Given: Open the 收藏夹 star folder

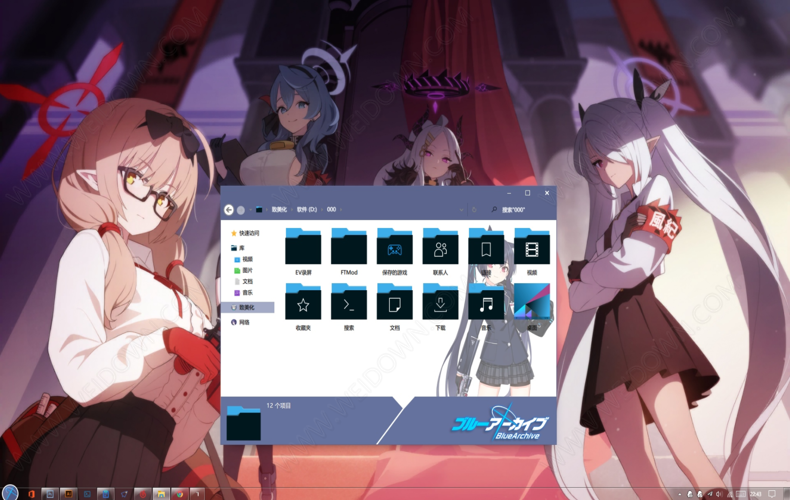Looking at the screenshot, I should click(303, 307).
